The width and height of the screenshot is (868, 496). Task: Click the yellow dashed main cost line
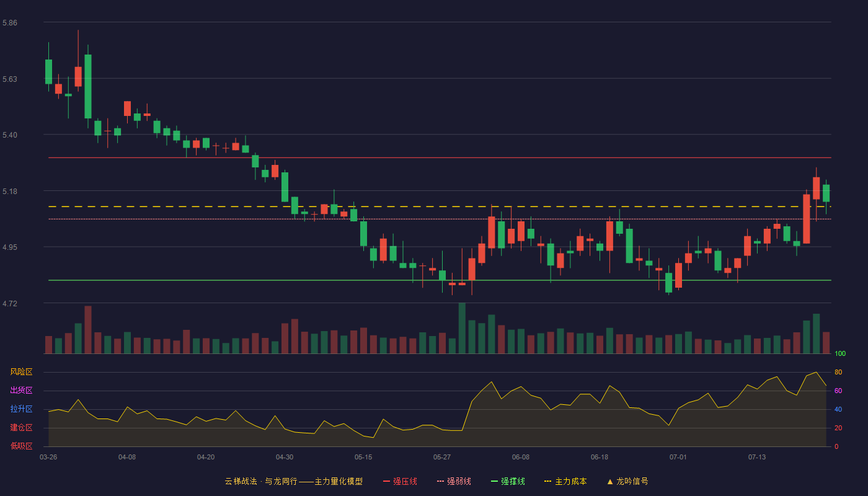440,206
